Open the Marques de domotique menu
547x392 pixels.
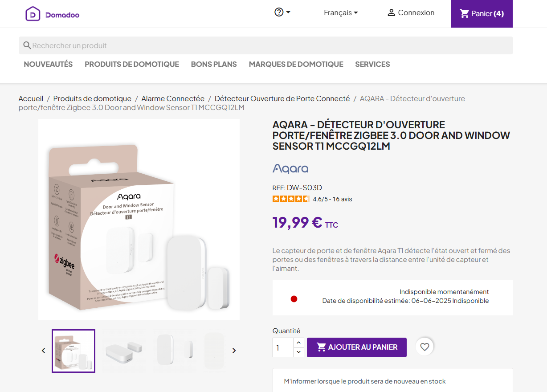[x=296, y=64]
